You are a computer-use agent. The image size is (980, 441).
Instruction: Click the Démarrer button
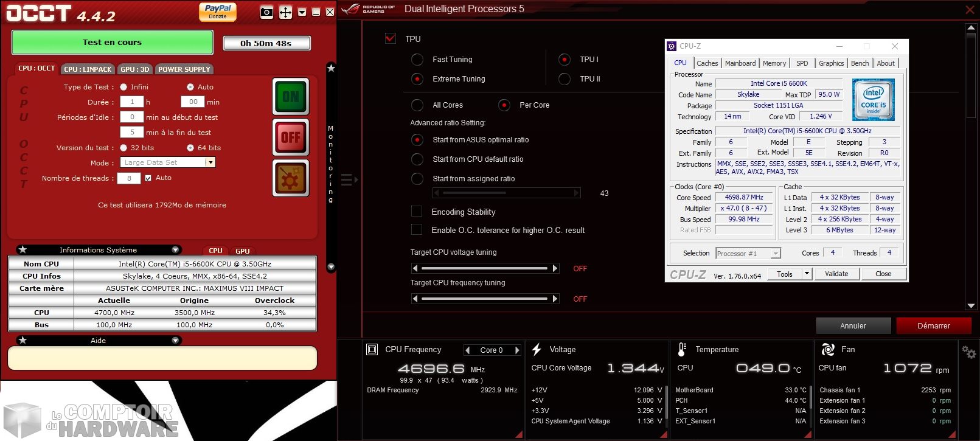point(933,326)
